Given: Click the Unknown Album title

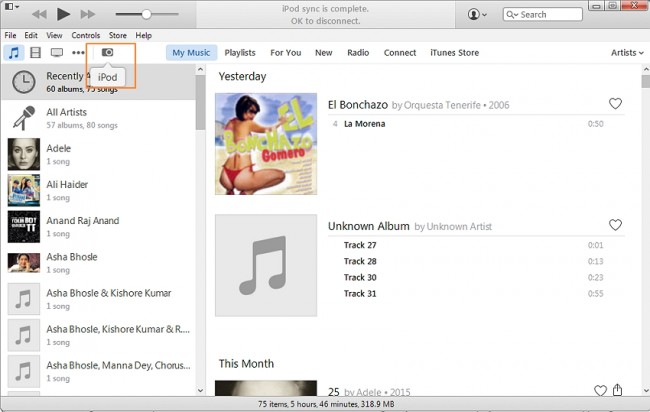Looking at the screenshot, I should pyautogui.click(x=369, y=226).
